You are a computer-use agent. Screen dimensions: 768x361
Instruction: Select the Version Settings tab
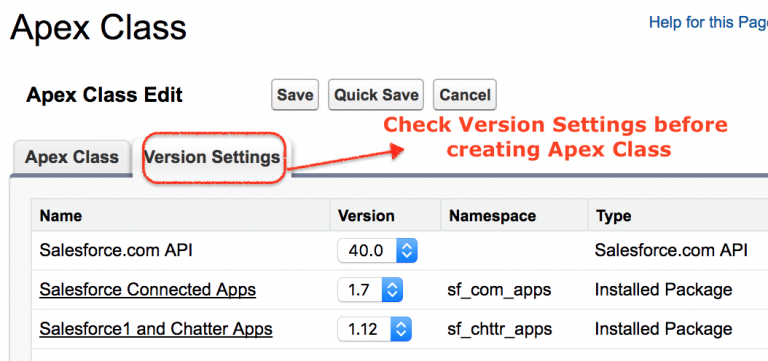pyautogui.click(x=212, y=157)
